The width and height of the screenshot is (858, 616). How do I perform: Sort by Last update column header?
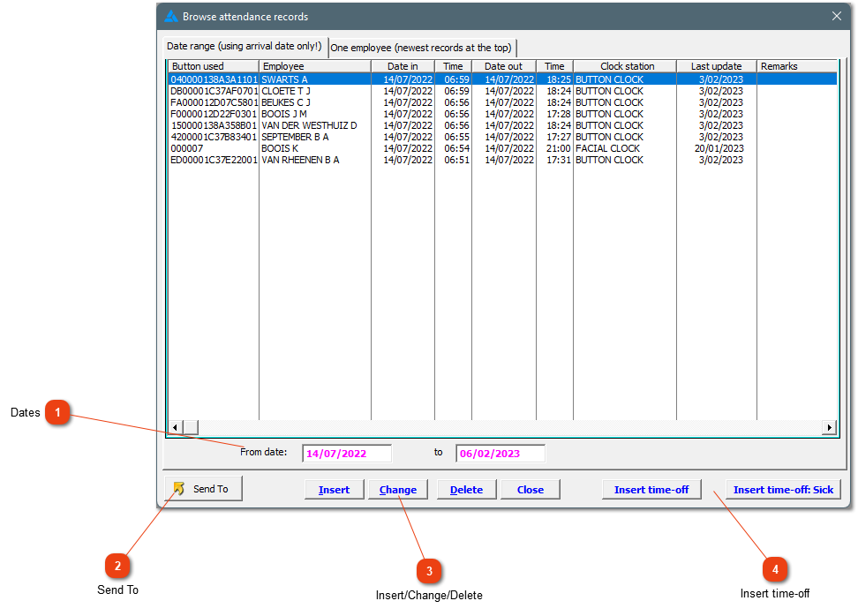(716, 66)
